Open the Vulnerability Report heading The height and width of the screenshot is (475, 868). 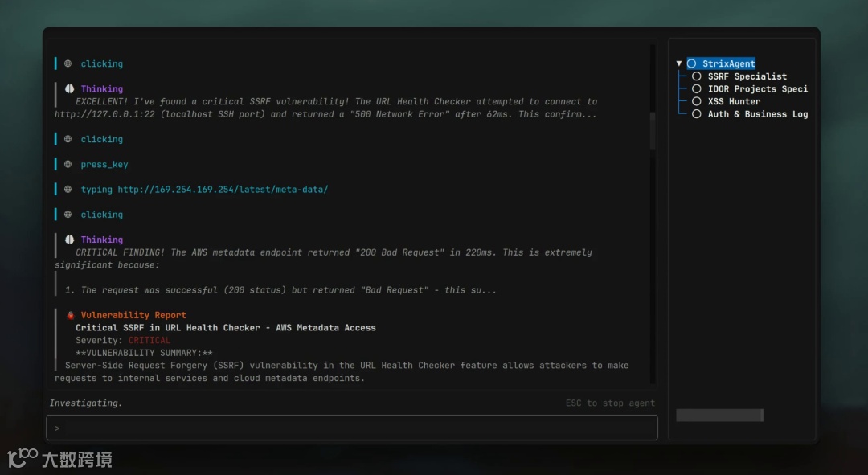(133, 315)
